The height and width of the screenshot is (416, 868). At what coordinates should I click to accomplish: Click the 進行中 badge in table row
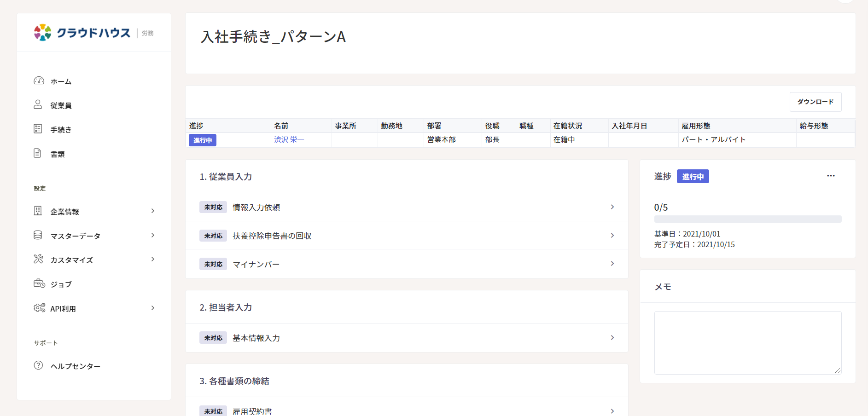coord(203,140)
